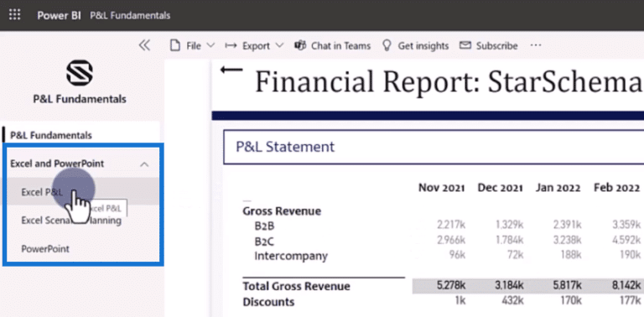
Task: Click the Teams icon for Chat in Teams
Action: 300,45
